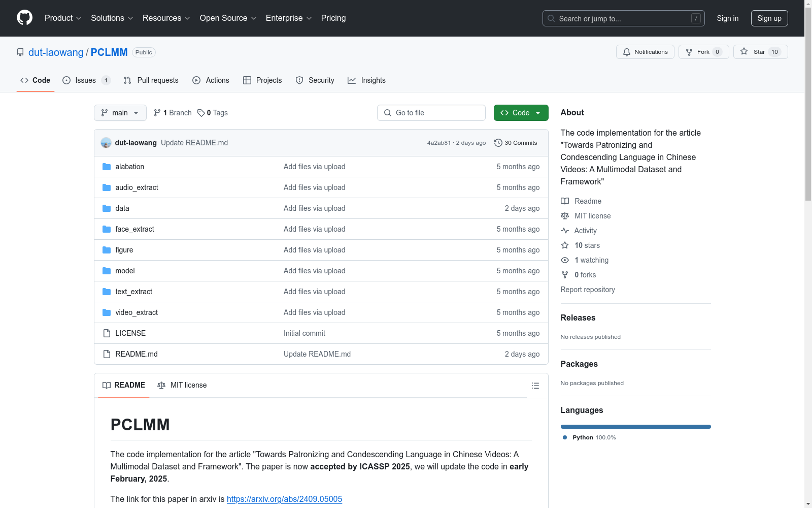The image size is (812, 508).
Task: Expand the Product navigation menu
Action: (x=63, y=18)
